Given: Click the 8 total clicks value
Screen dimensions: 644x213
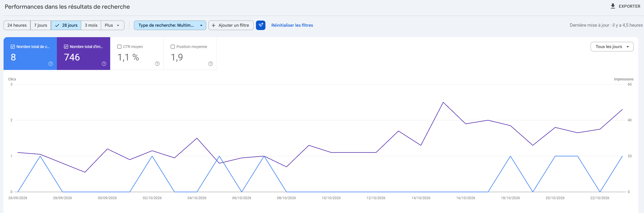Looking at the screenshot, I should tap(13, 57).
